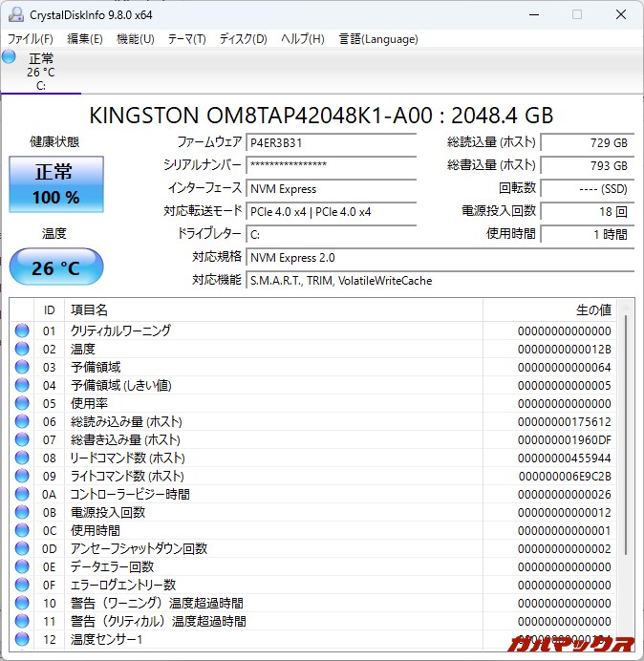Select the 正常 26 °C C: disk tab

(41, 71)
